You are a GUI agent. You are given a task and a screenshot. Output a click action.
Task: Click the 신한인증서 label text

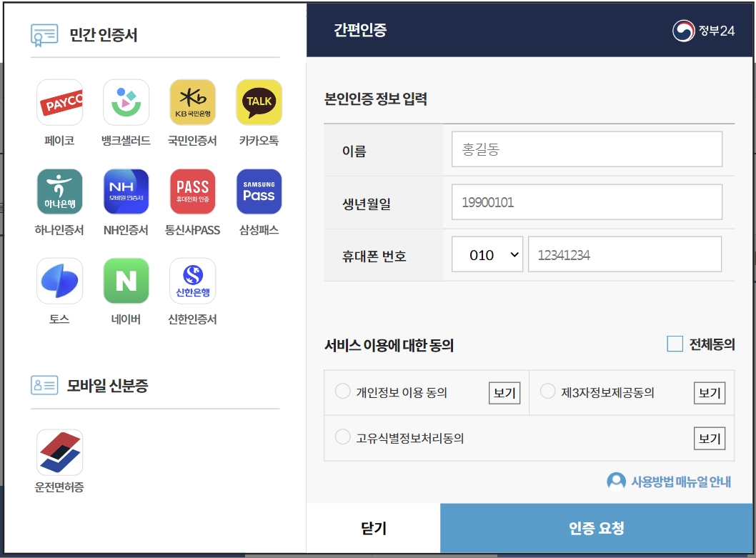[192, 319]
